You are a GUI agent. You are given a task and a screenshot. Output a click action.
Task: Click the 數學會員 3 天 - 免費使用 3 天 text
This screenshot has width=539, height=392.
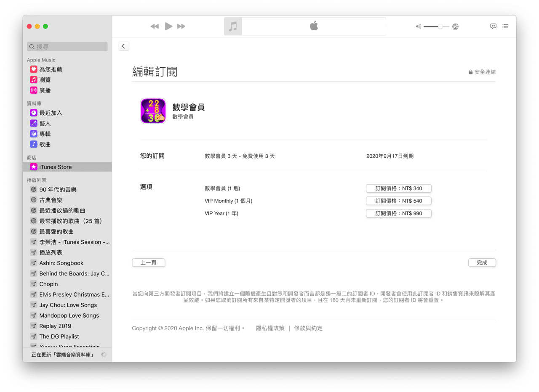click(x=240, y=156)
